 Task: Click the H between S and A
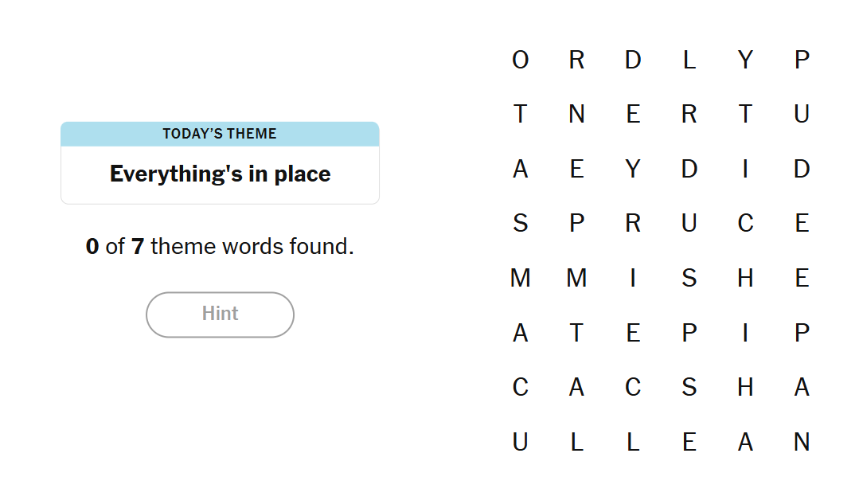click(745, 388)
